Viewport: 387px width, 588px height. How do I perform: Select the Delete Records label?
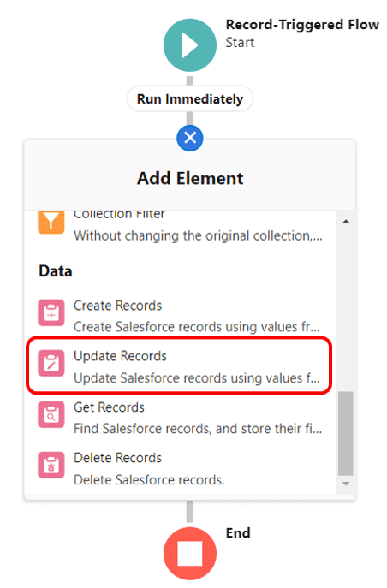coord(118,458)
